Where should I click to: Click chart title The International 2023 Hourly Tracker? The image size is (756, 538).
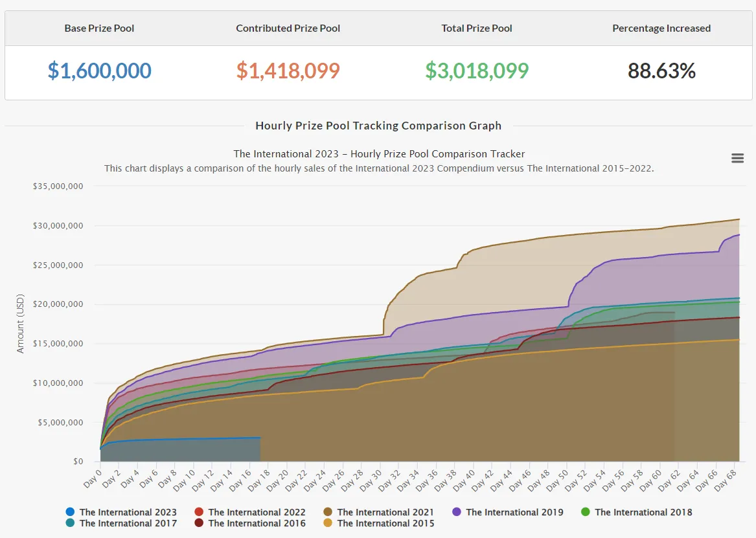point(379,153)
